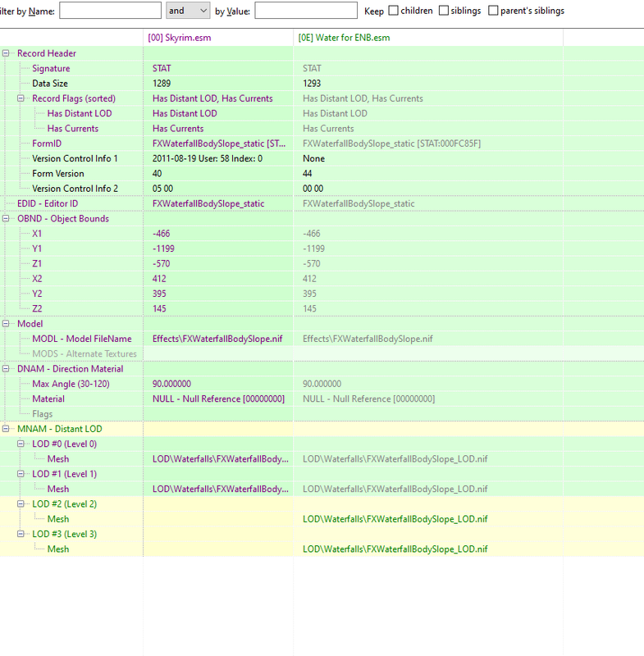This screenshot has height=656, width=644.
Task: Collapse the OBND - Object Bounds node
Action: click(6, 218)
